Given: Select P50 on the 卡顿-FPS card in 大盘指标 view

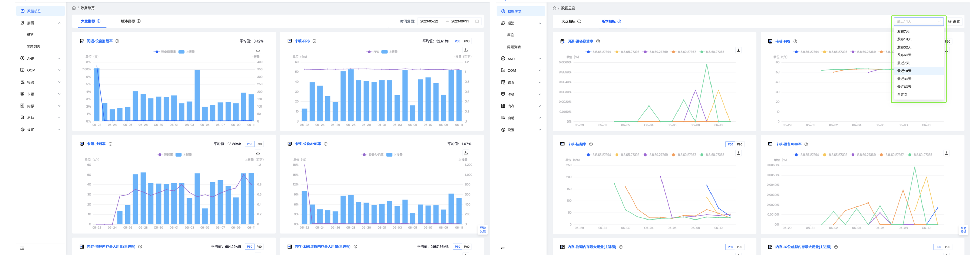Looking at the screenshot, I should pos(457,41).
